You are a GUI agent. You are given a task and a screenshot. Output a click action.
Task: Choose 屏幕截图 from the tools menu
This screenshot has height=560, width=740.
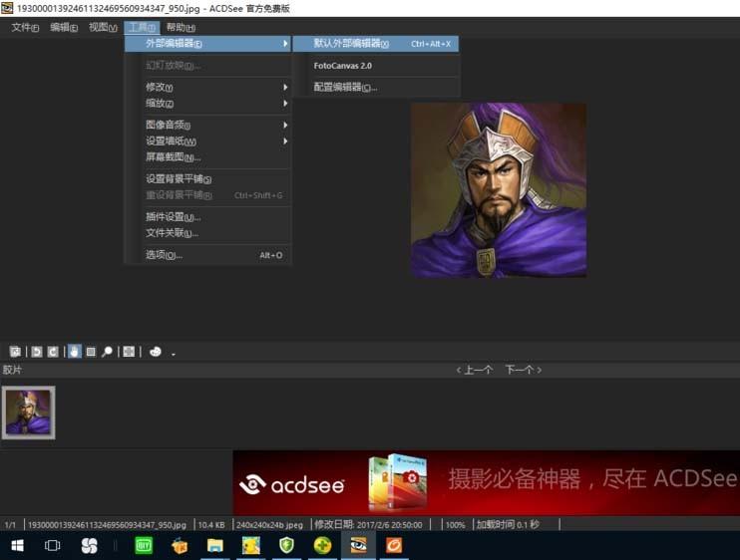pyautogui.click(x=207, y=157)
